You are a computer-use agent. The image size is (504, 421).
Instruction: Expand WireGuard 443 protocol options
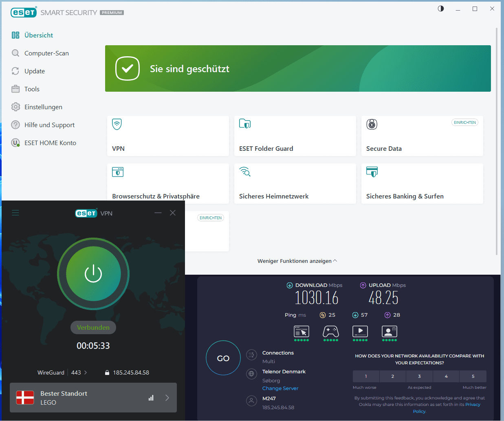coord(62,373)
